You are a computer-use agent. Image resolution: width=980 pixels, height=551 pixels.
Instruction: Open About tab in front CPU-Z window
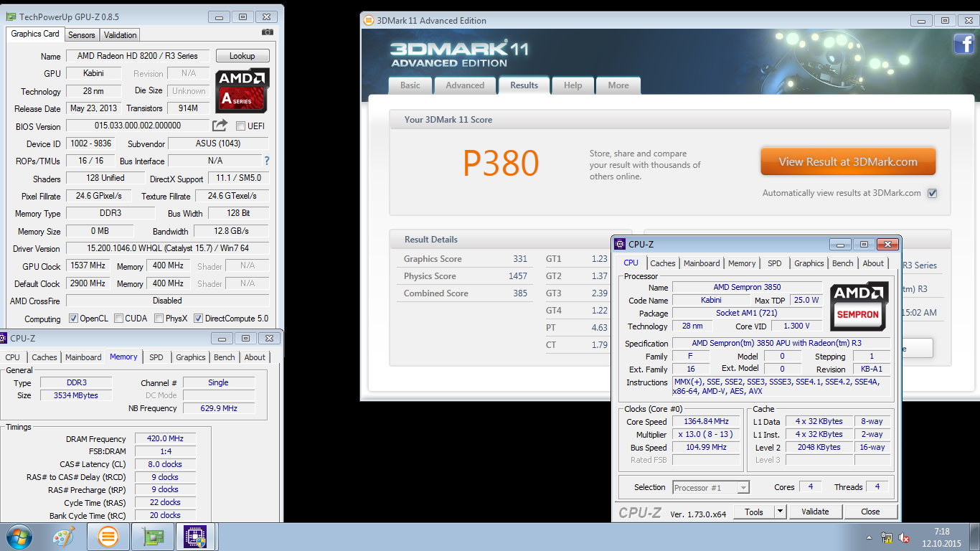tap(873, 263)
